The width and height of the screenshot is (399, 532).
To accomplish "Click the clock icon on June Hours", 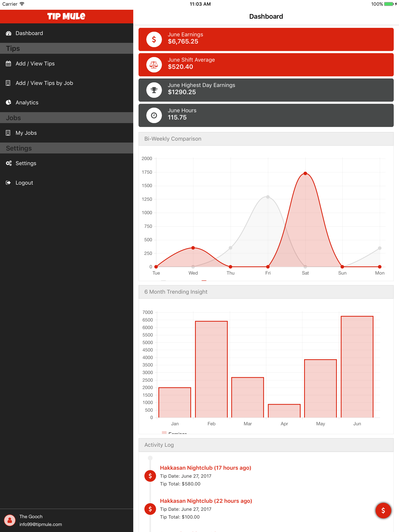I will tap(154, 115).
